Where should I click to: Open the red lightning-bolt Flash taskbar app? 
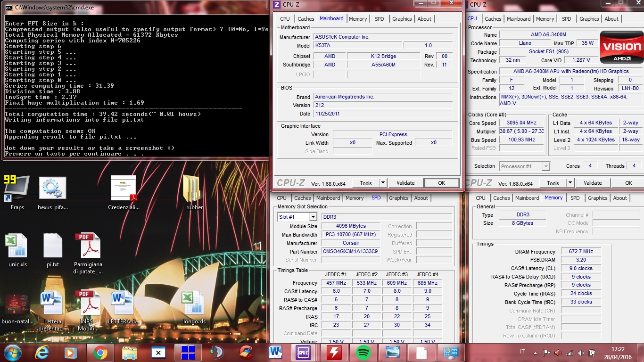point(333,352)
